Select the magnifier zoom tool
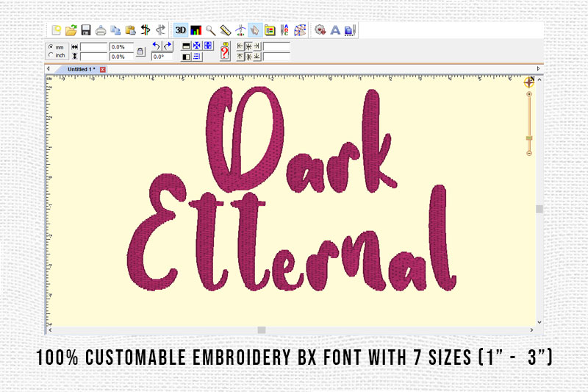 click(210, 30)
